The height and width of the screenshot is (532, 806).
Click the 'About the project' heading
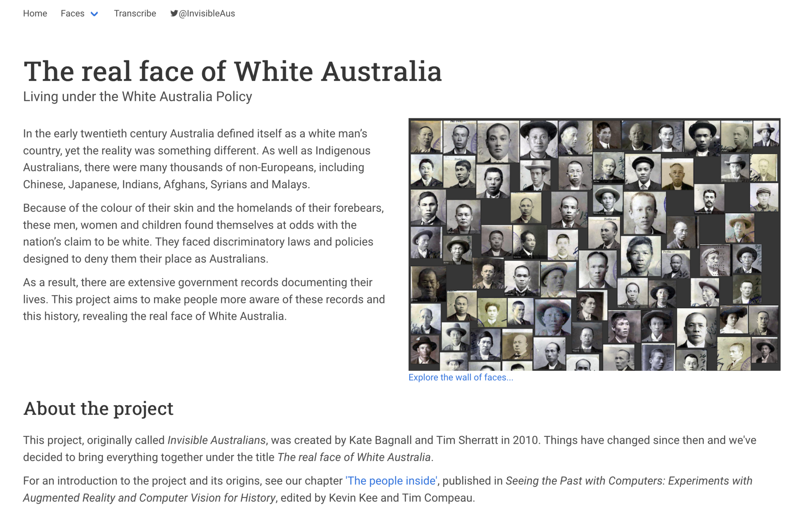point(98,409)
